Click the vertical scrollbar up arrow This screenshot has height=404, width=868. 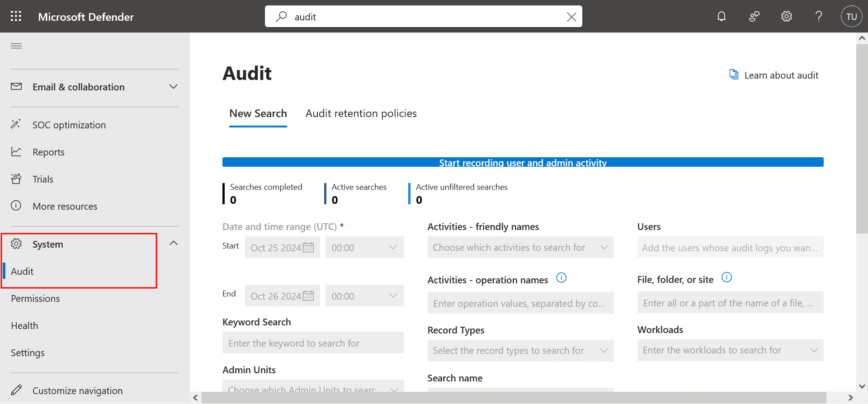[x=862, y=38]
